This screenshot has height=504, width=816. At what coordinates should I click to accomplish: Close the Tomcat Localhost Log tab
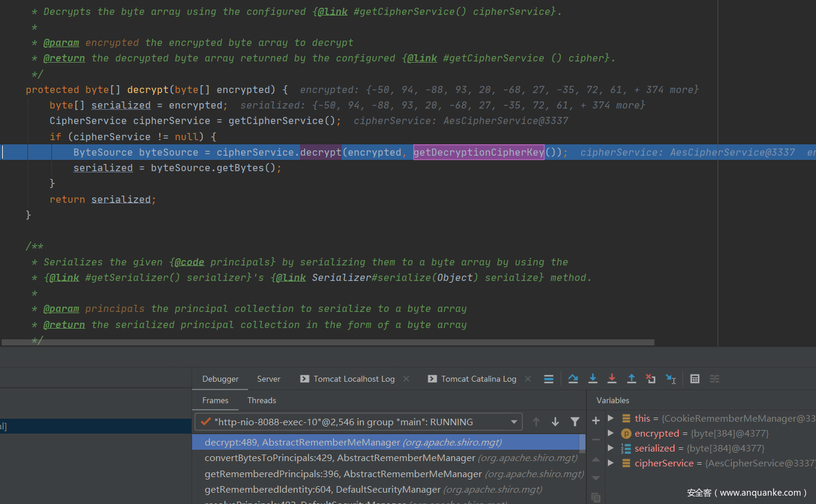pyautogui.click(x=406, y=379)
